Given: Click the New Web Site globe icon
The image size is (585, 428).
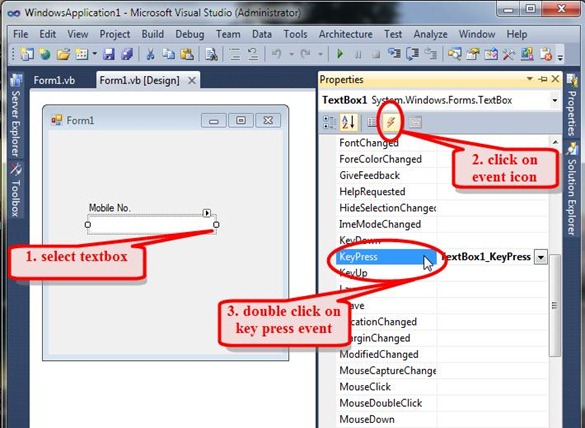Looking at the screenshot, I should 45,54.
